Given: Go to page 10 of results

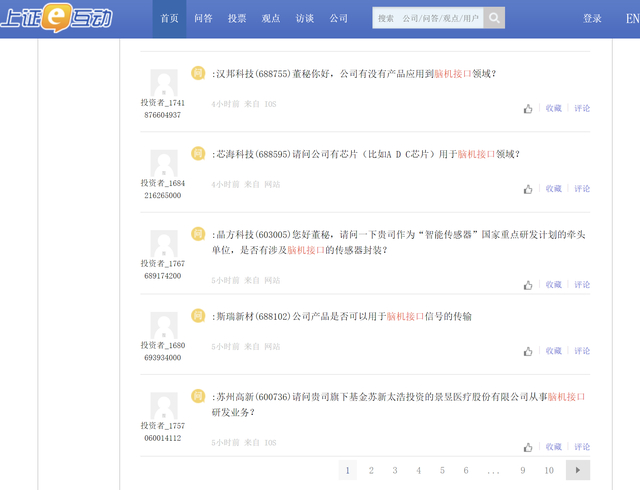Looking at the screenshot, I should tap(549, 470).
